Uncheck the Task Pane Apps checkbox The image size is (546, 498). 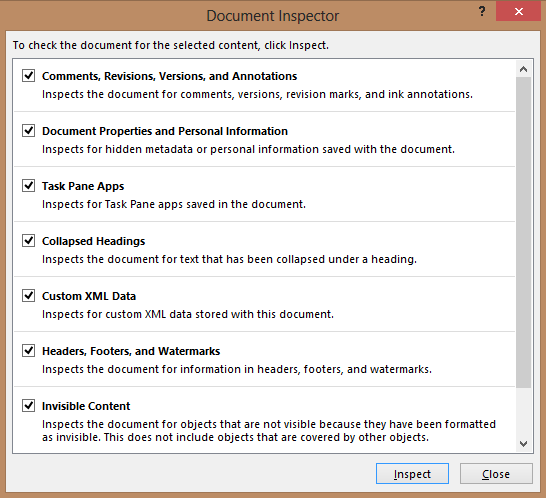point(29,186)
